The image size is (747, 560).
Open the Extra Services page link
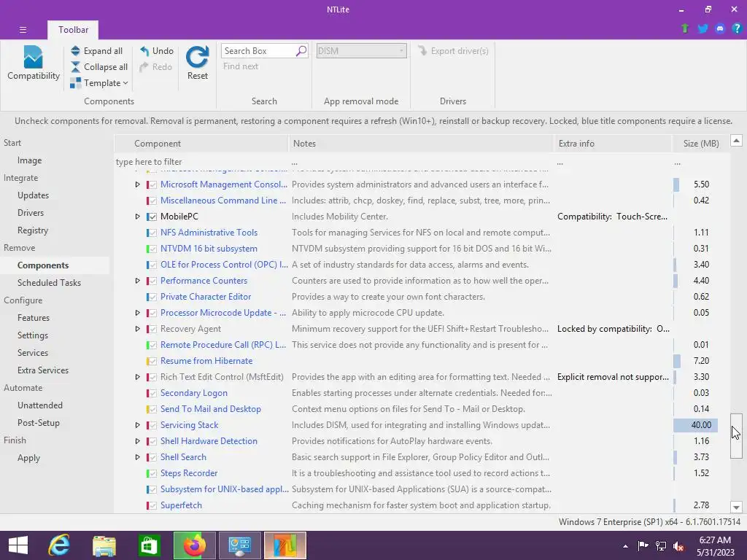click(43, 370)
